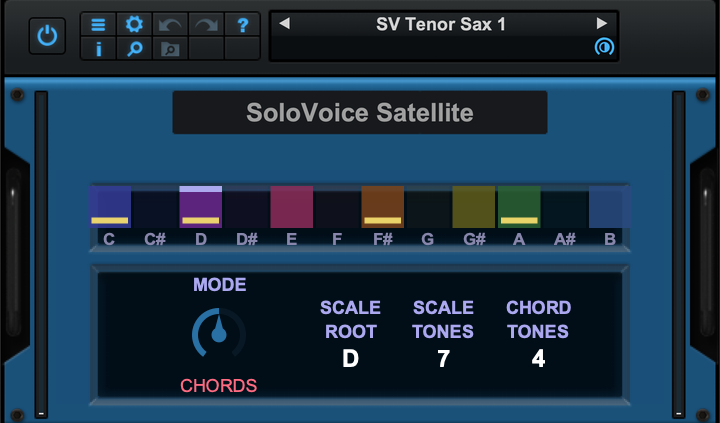Image resolution: width=720 pixels, height=423 pixels.
Task: Click the right vertical level meter
Action: (x=679, y=254)
